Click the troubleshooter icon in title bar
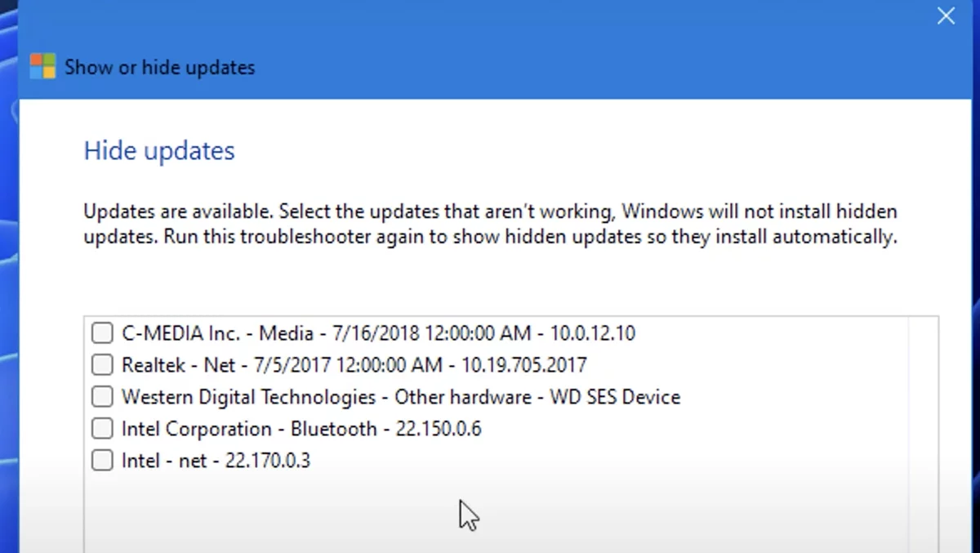 [x=42, y=66]
